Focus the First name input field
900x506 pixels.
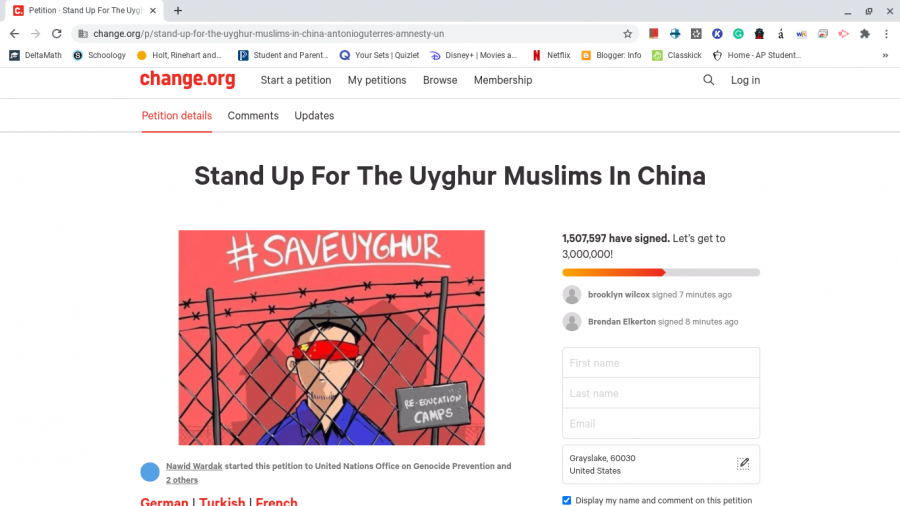(661, 363)
